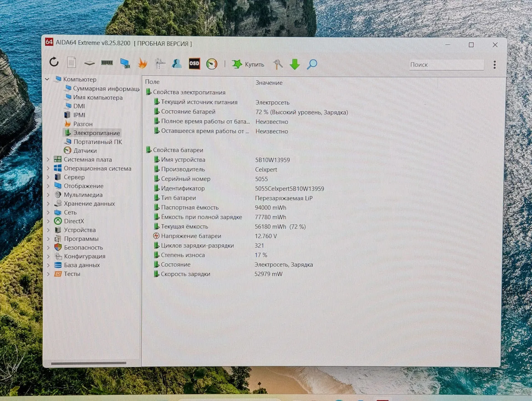Select the Сеть tree item

click(x=65, y=212)
